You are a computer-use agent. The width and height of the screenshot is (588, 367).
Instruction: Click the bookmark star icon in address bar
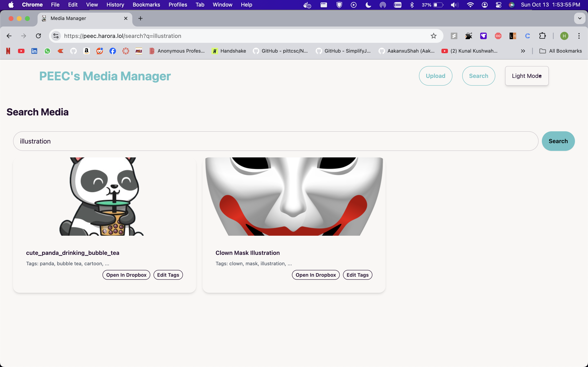click(433, 36)
